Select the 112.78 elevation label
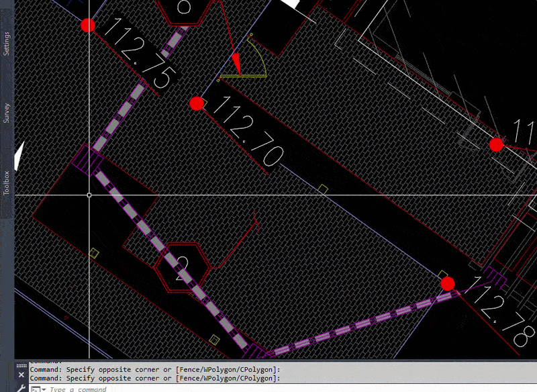 tap(501, 310)
